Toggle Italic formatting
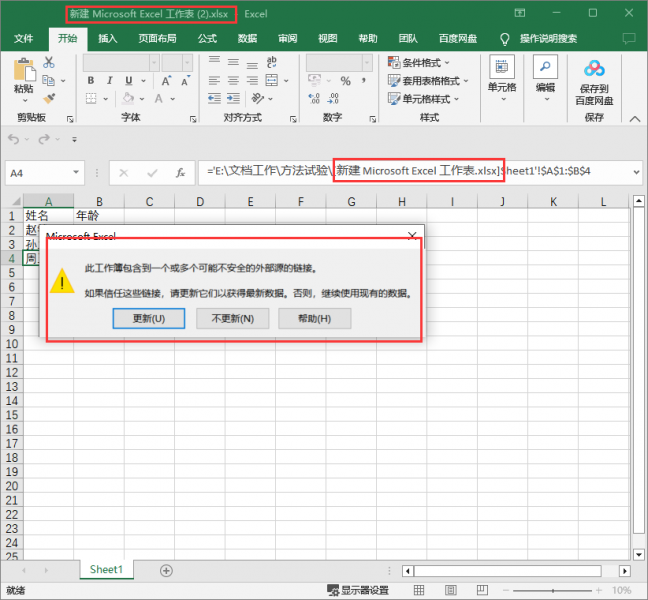 pos(110,81)
